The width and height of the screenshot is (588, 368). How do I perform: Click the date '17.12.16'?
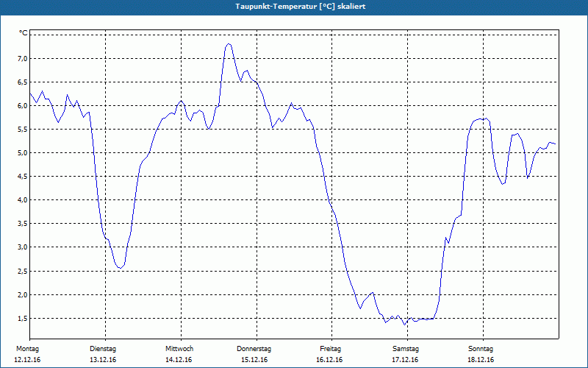coord(405,360)
